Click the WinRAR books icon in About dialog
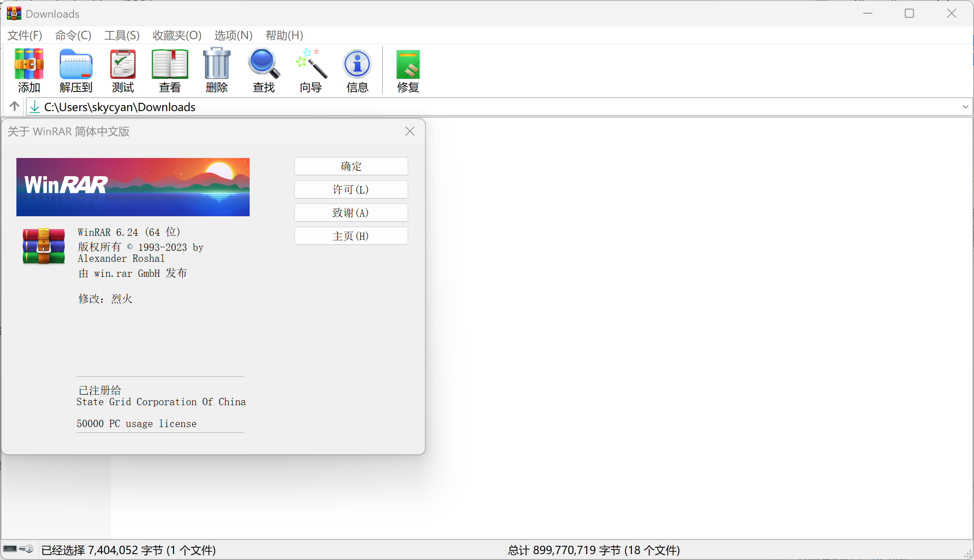 pos(44,246)
